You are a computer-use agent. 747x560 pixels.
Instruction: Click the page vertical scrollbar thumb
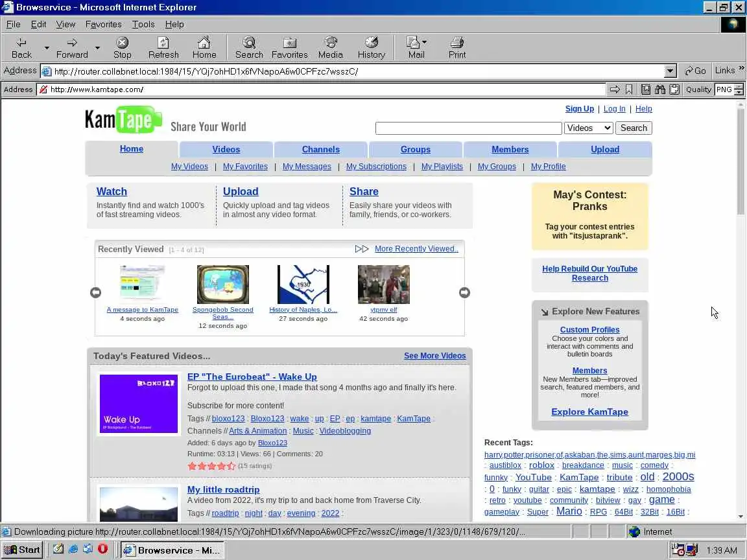point(741,161)
